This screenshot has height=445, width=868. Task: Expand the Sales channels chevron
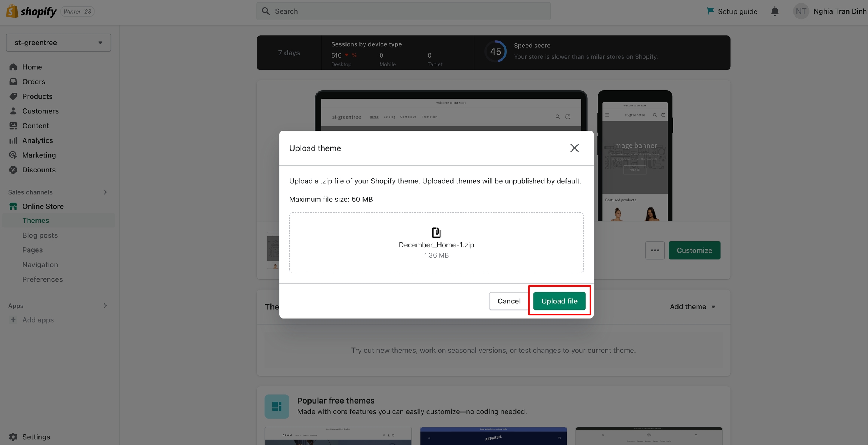click(105, 192)
